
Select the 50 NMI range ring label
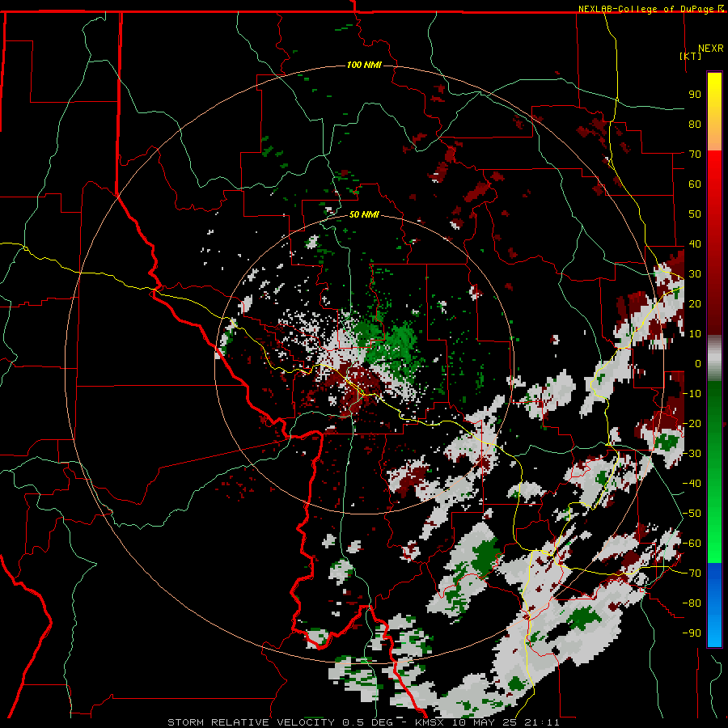pyautogui.click(x=365, y=214)
